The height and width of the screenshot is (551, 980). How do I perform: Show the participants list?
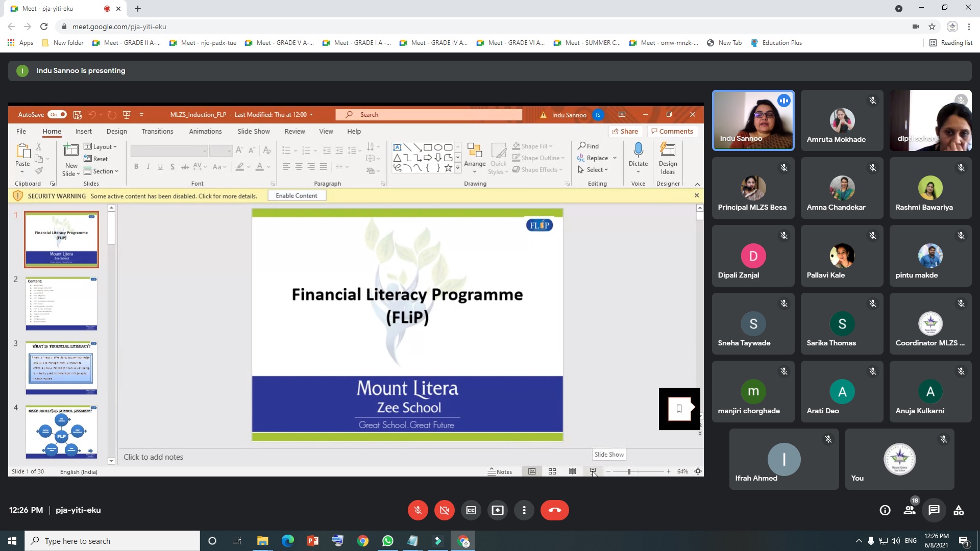coord(910,510)
